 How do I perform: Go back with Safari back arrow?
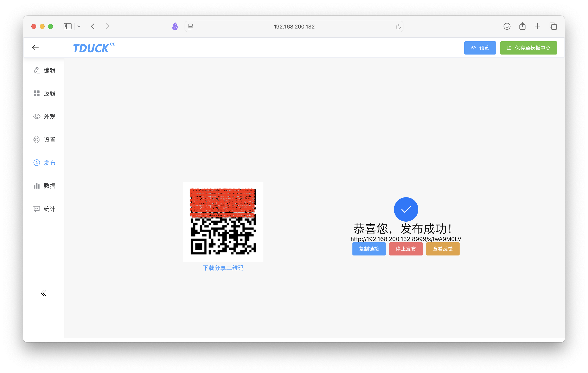coord(93,26)
